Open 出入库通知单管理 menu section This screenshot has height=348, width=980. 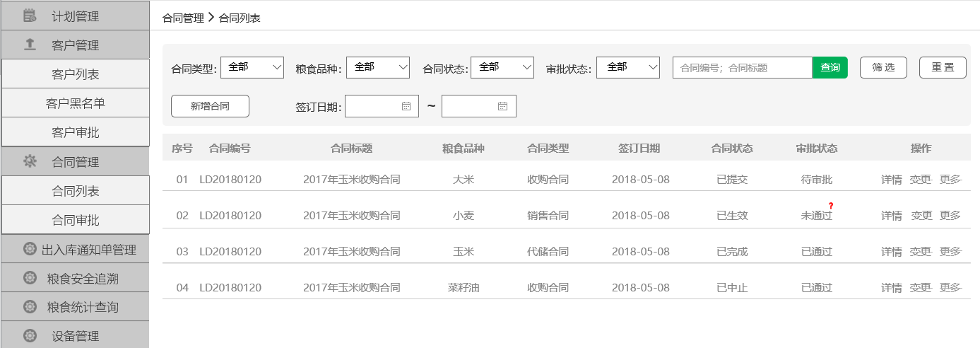tap(75, 249)
